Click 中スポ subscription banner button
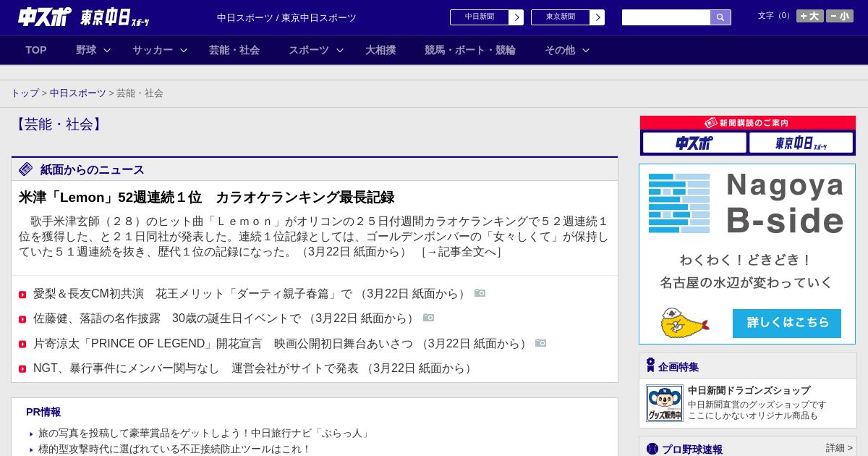 tap(694, 143)
